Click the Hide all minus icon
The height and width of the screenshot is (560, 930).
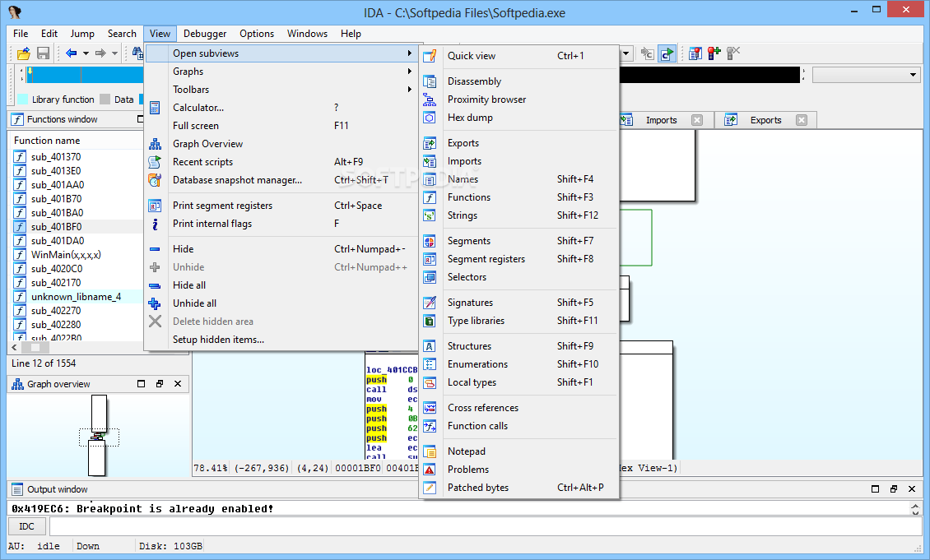(x=155, y=285)
